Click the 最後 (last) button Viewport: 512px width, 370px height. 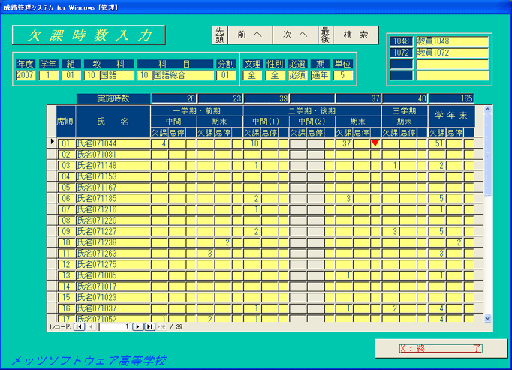coord(325,35)
